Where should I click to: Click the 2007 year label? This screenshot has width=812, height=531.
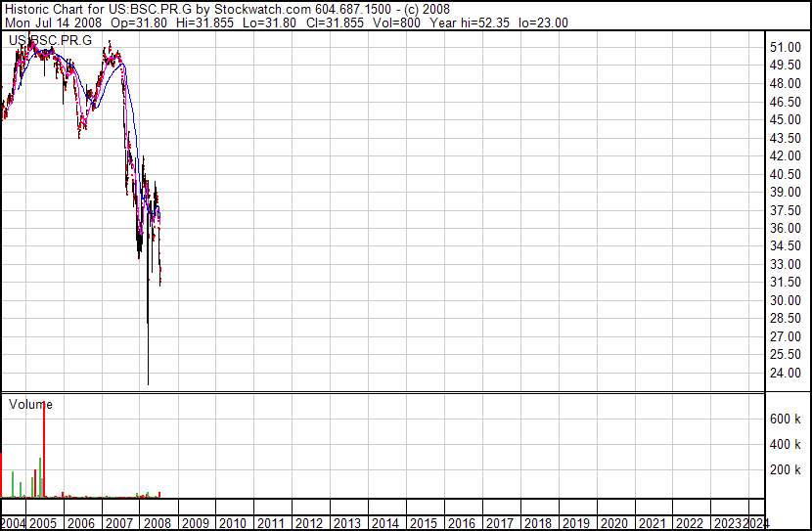(x=119, y=523)
